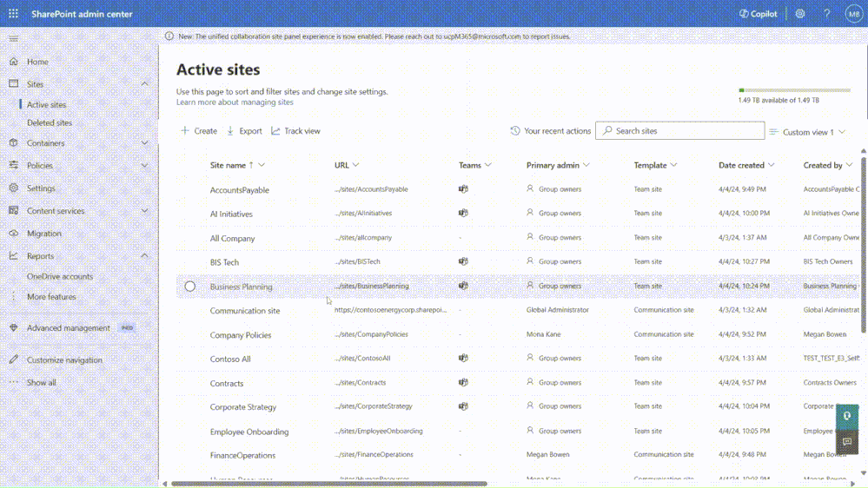Click the Migration cloud icon

(14, 234)
